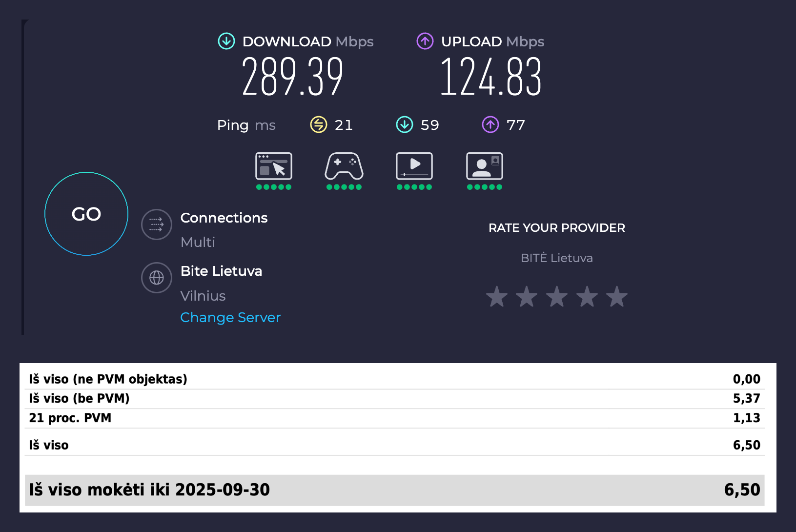Click the RATE YOUR PROVIDER heading
Screen dimensions: 796x532
click(x=557, y=228)
